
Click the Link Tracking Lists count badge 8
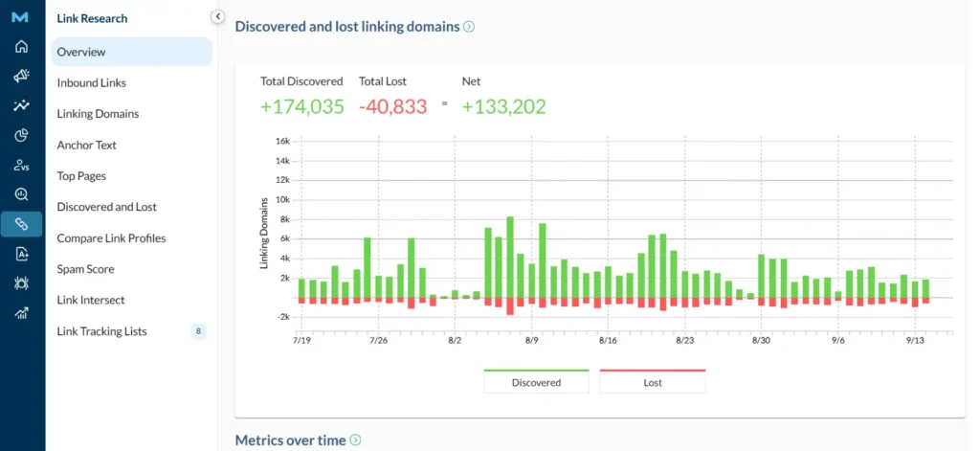[198, 331]
